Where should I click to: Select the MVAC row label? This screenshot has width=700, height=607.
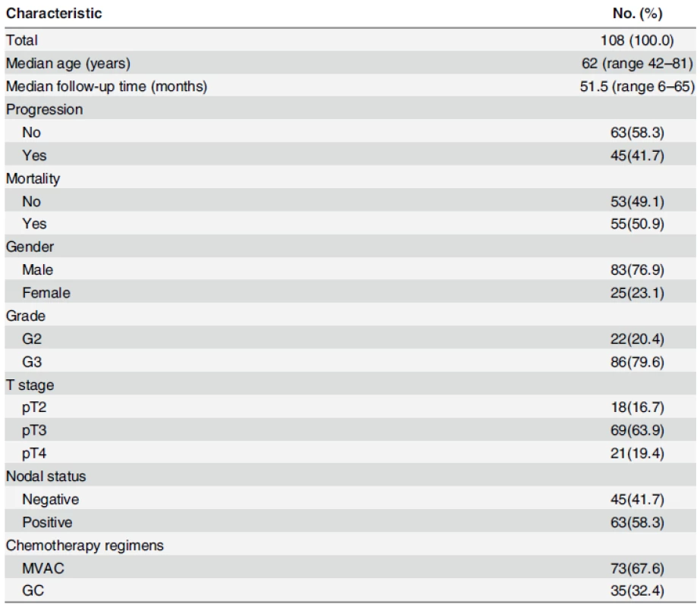43,568
